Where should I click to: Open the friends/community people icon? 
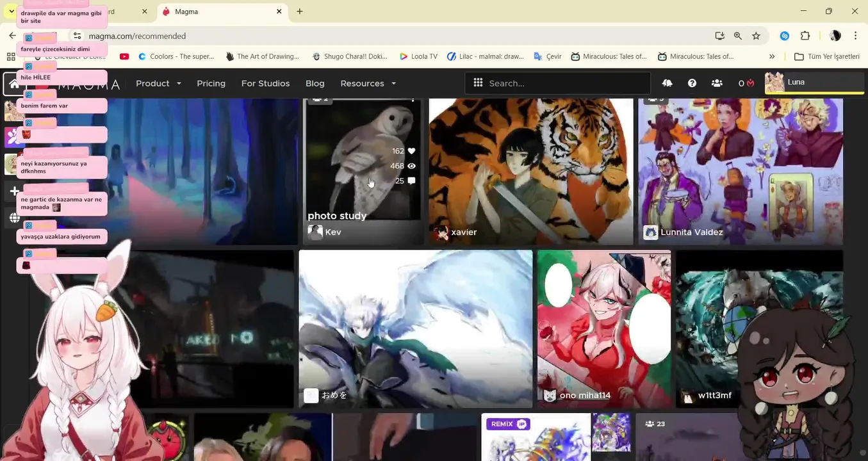click(717, 83)
